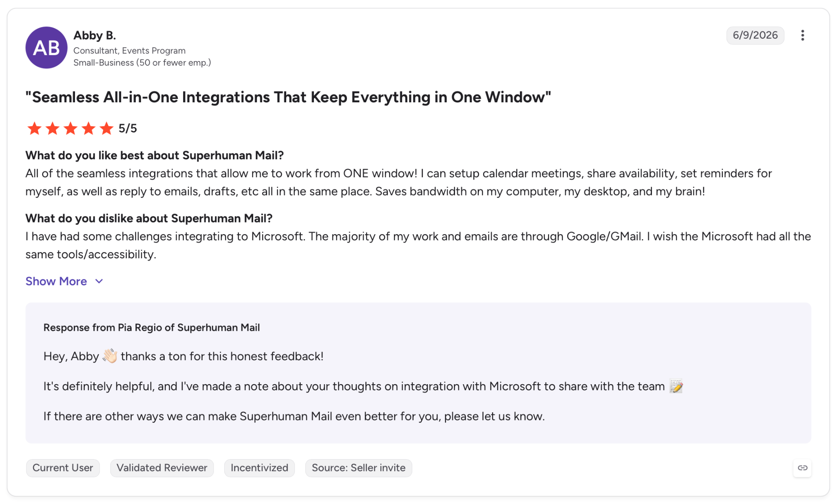Click the memo pencil emoji

(x=676, y=386)
